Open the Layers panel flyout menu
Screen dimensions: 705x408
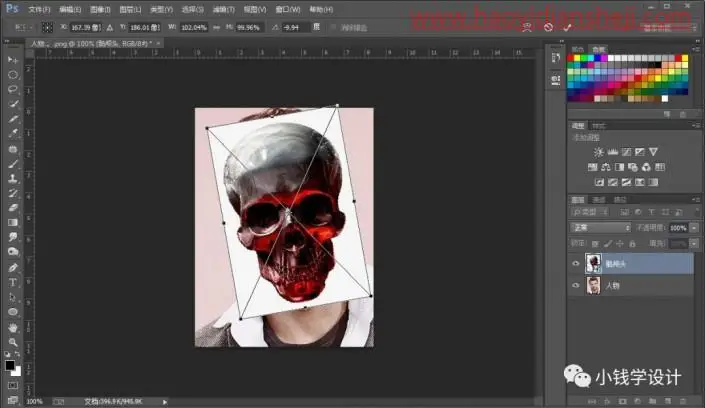(x=696, y=199)
